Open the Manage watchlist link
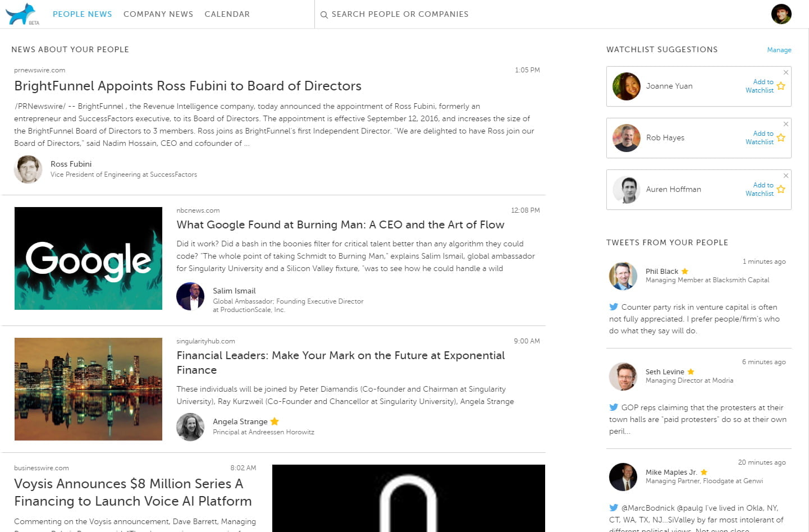This screenshot has height=532, width=809. click(x=779, y=50)
